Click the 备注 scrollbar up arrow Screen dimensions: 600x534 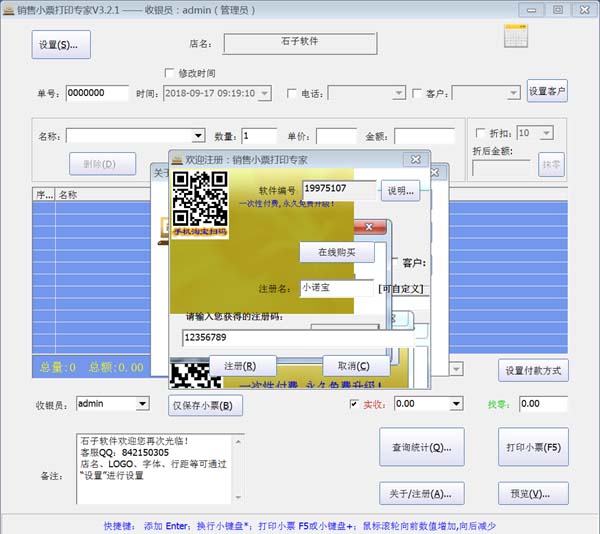tap(238, 441)
